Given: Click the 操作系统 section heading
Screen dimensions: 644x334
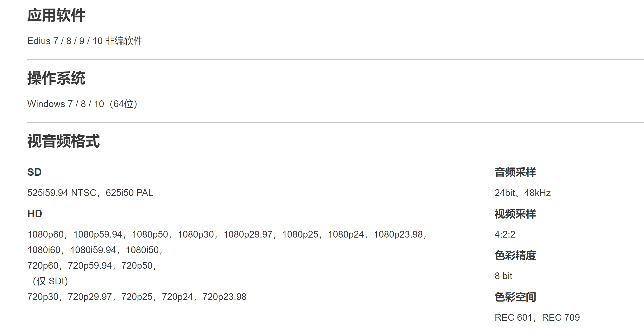Looking at the screenshot, I should 56,78.
